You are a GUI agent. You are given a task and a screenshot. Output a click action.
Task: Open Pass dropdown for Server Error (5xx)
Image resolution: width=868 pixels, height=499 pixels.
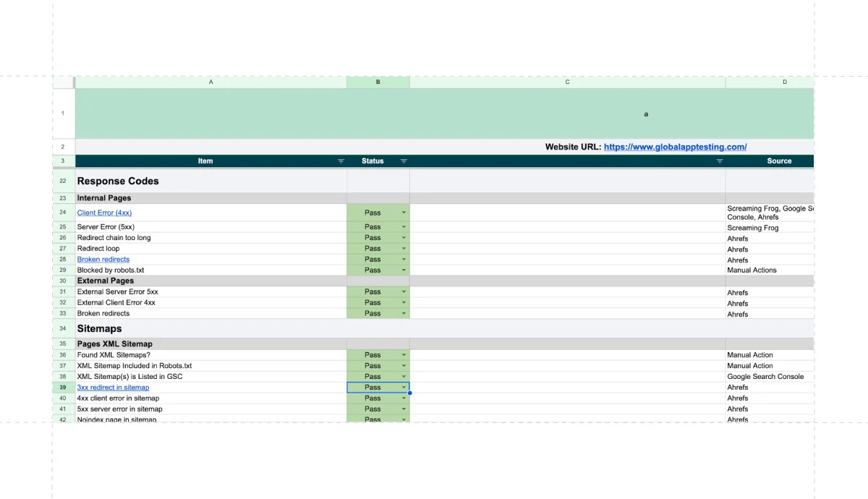click(x=404, y=227)
